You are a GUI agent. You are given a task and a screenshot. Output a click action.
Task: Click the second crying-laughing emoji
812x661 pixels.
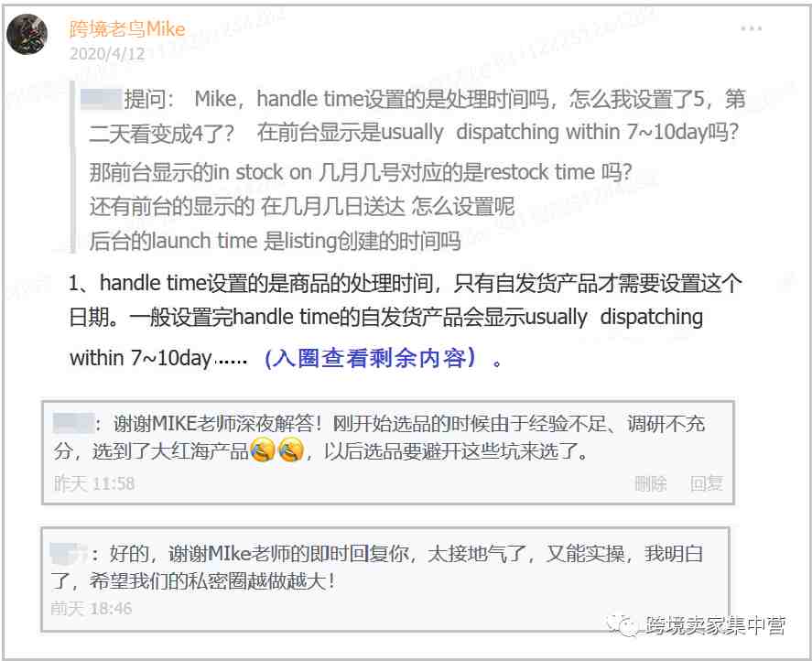[291, 450]
